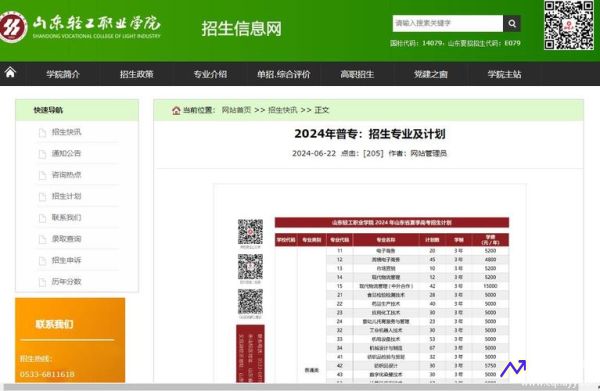This screenshot has height=391, width=600.
Task: Click the hotline number 0533-6811618
Action: [x=47, y=374]
